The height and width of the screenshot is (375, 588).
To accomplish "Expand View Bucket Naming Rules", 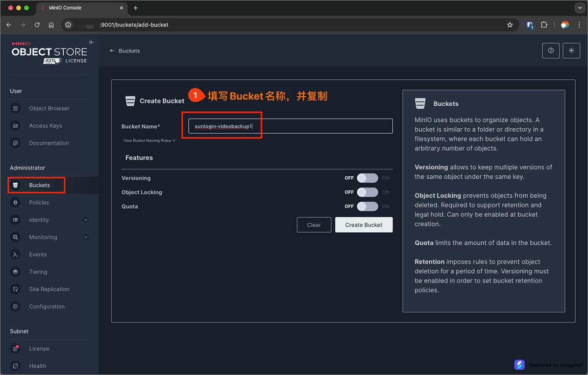I will coord(149,141).
